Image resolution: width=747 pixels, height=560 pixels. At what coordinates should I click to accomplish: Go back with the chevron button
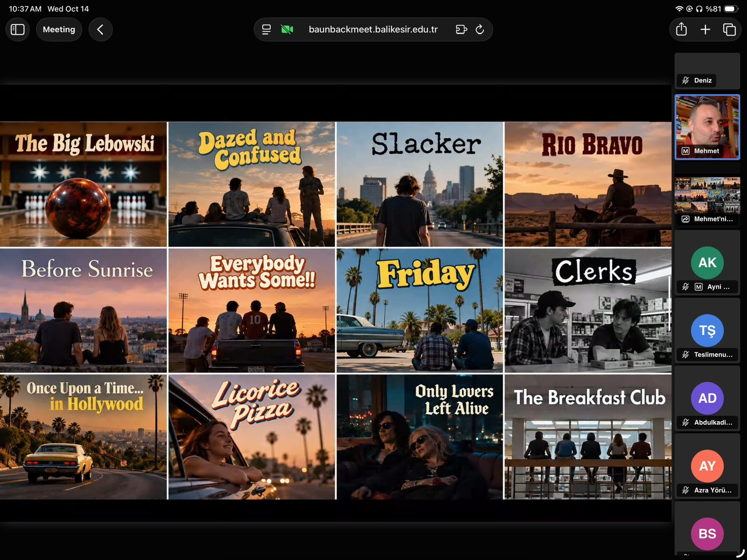coord(100,29)
